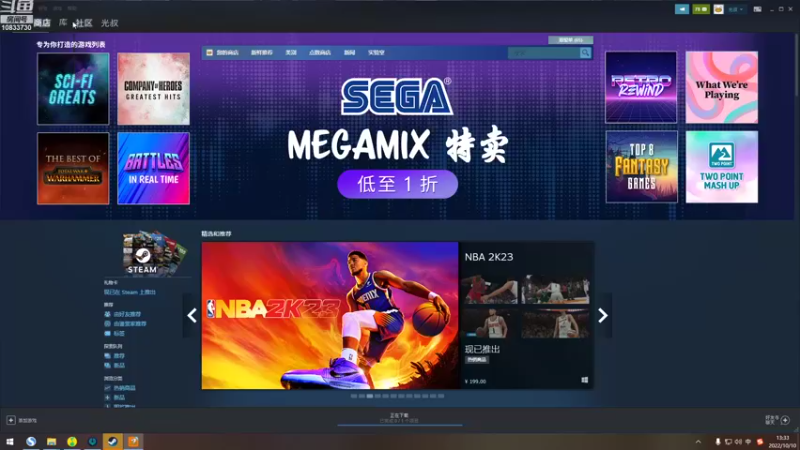
Task: Open 推荐 discovery queue link
Action: click(x=119, y=356)
